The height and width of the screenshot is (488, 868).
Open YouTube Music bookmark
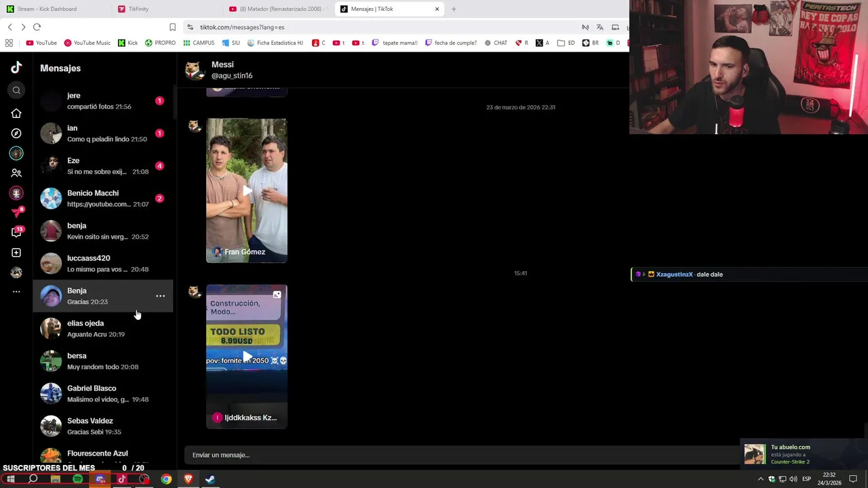click(x=87, y=43)
